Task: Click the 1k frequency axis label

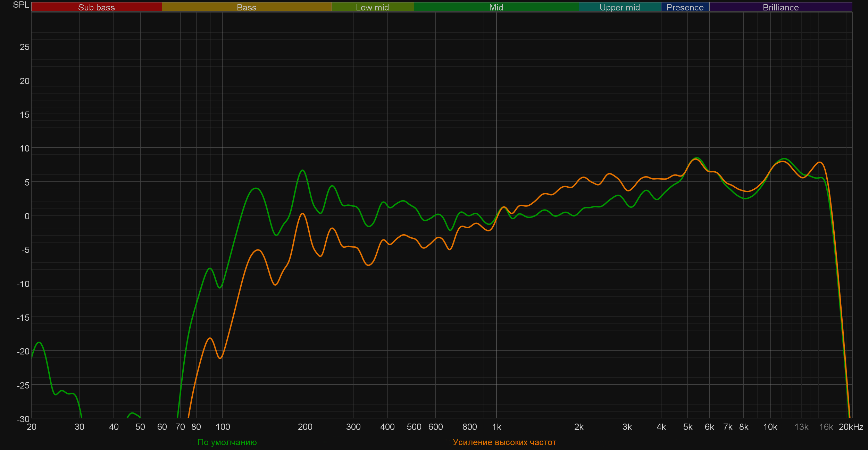Action: [496, 427]
